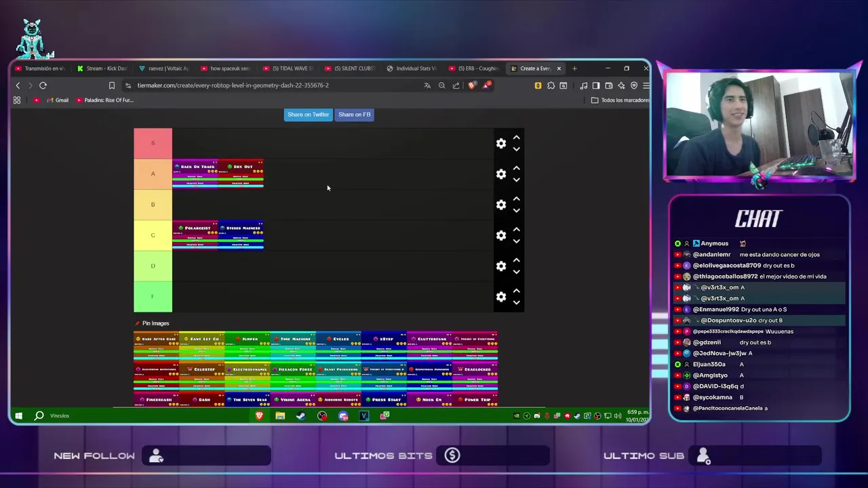Pick the Jumper level image
Screen dimensions: 868x488
pos(247,346)
